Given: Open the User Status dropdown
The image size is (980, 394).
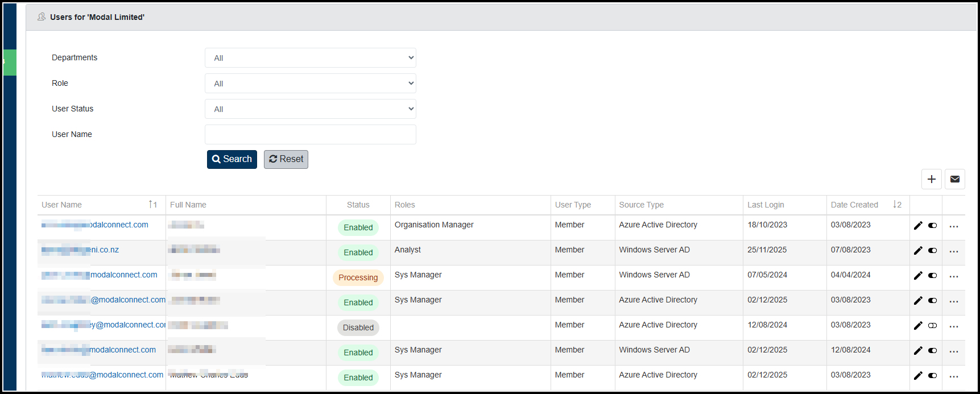Looking at the screenshot, I should pos(310,109).
